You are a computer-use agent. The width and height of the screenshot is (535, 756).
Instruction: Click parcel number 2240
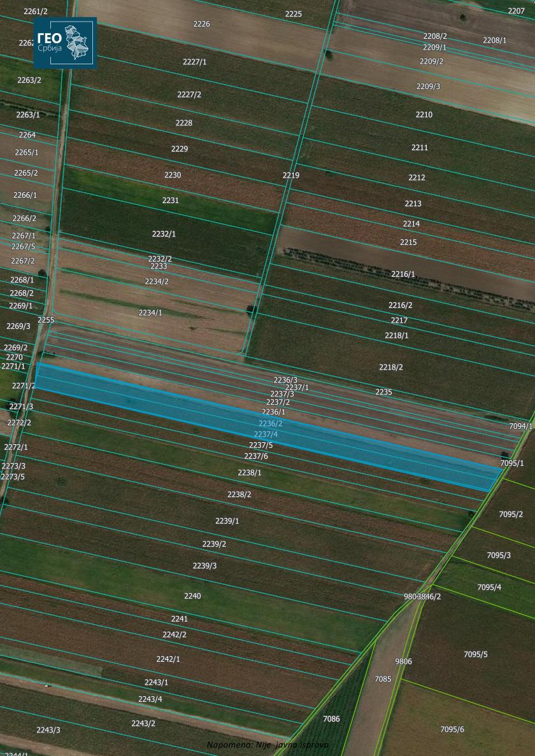pyautogui.click(x=192, y=596)
